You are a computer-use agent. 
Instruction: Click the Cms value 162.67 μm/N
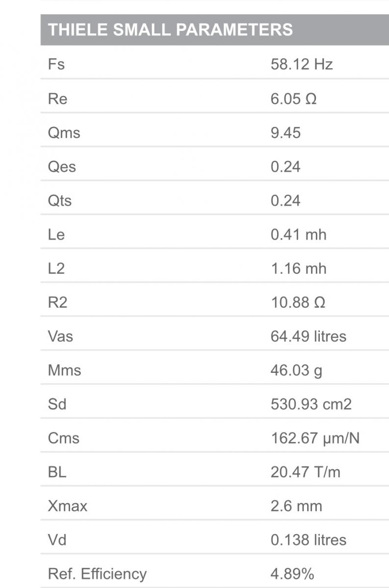pyautogui.click(x=315, y=438)
